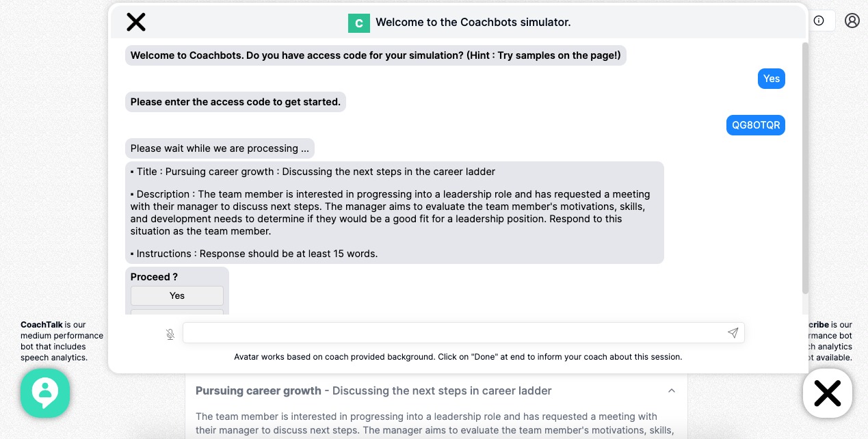Click the chat window's vertical scrollbar
868x439 pixels.
805,164
